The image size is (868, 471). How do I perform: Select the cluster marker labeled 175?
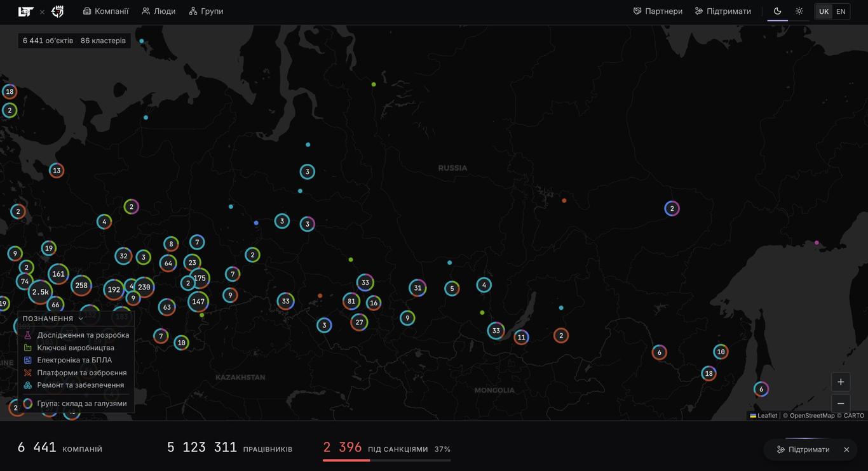point(200,278)
